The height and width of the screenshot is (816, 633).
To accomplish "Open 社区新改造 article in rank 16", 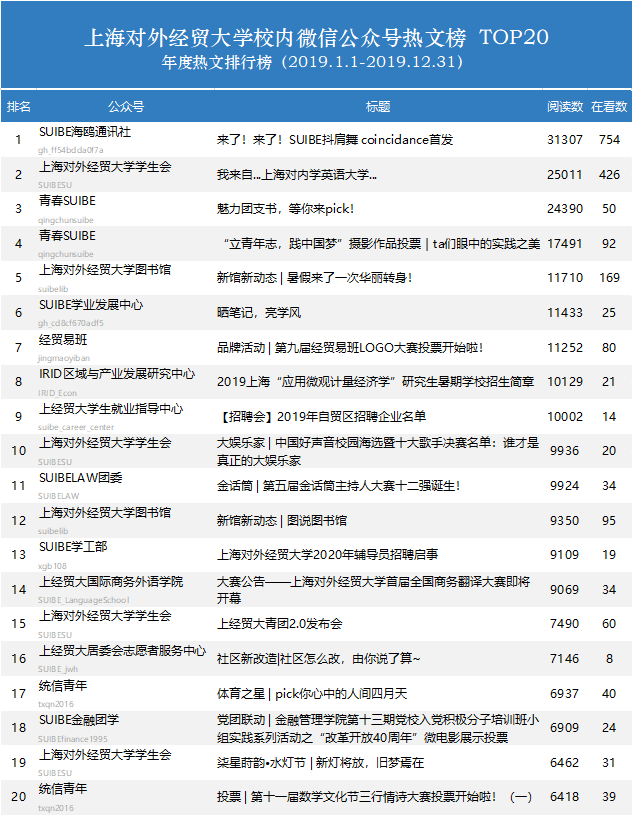I will pos(319,659).
